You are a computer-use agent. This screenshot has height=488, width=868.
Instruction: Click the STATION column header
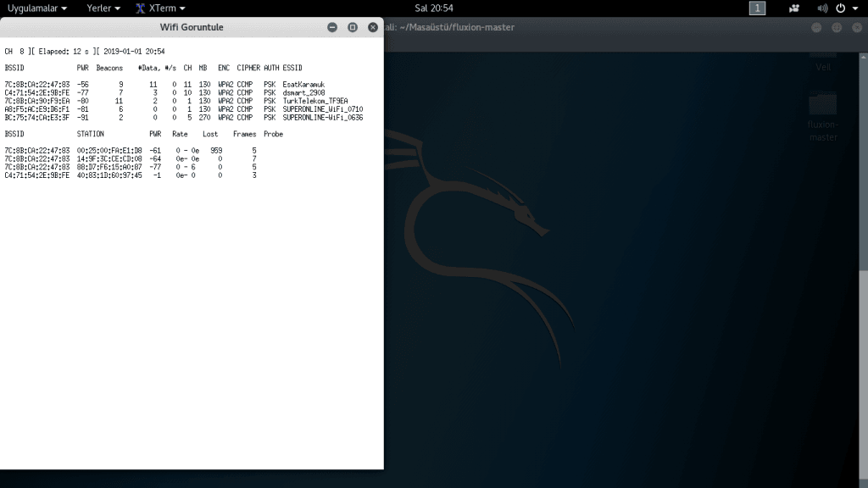(x=90, y=134)
